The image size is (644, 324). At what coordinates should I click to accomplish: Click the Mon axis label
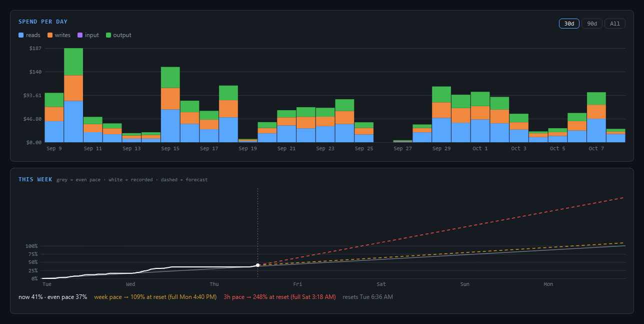548,284
